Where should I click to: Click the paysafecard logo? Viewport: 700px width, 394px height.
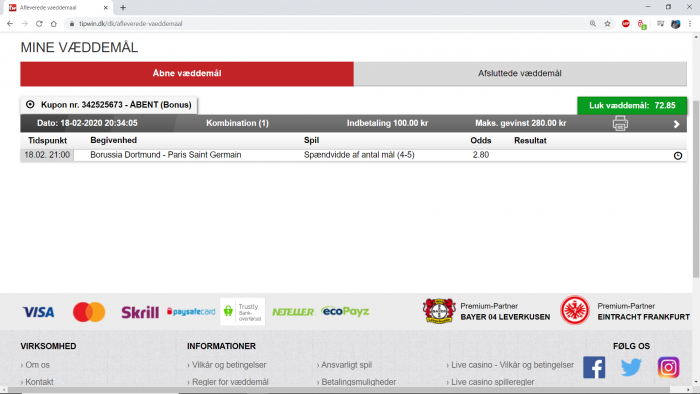tap(191, 311)
